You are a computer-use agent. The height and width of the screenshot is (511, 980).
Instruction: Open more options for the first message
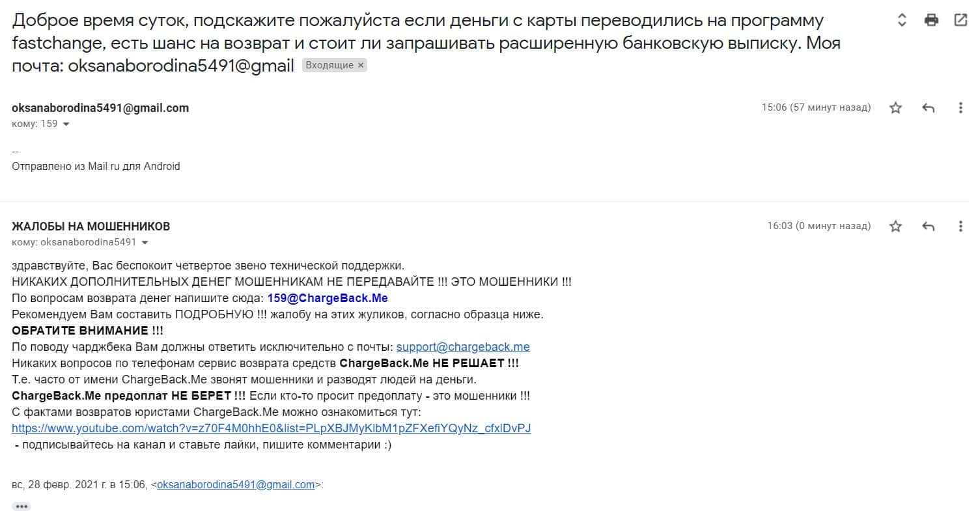[960, 108]
